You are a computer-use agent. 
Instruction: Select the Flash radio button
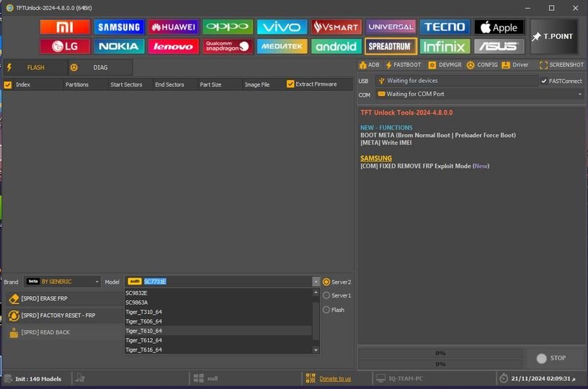point(326,310)
